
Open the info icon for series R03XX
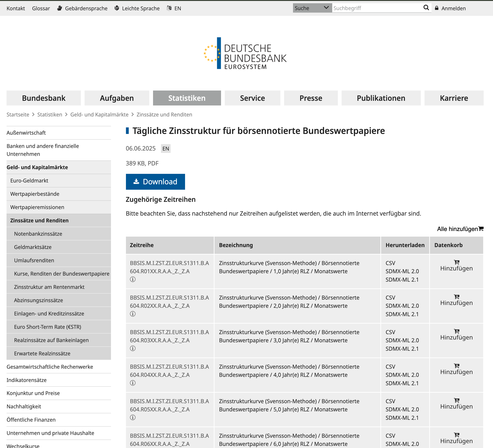tap(133, 348)
